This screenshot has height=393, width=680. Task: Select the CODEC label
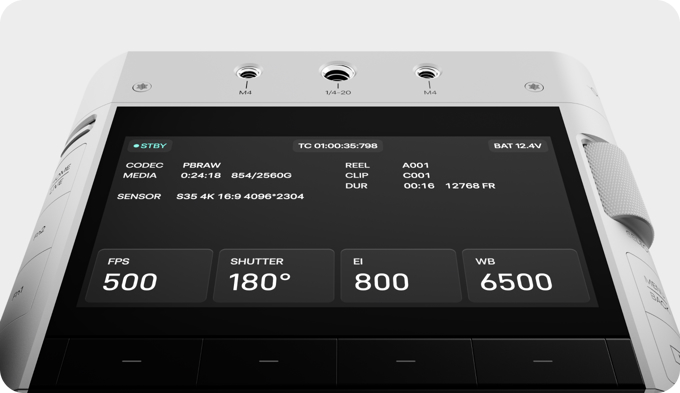[x=144, y=165]
